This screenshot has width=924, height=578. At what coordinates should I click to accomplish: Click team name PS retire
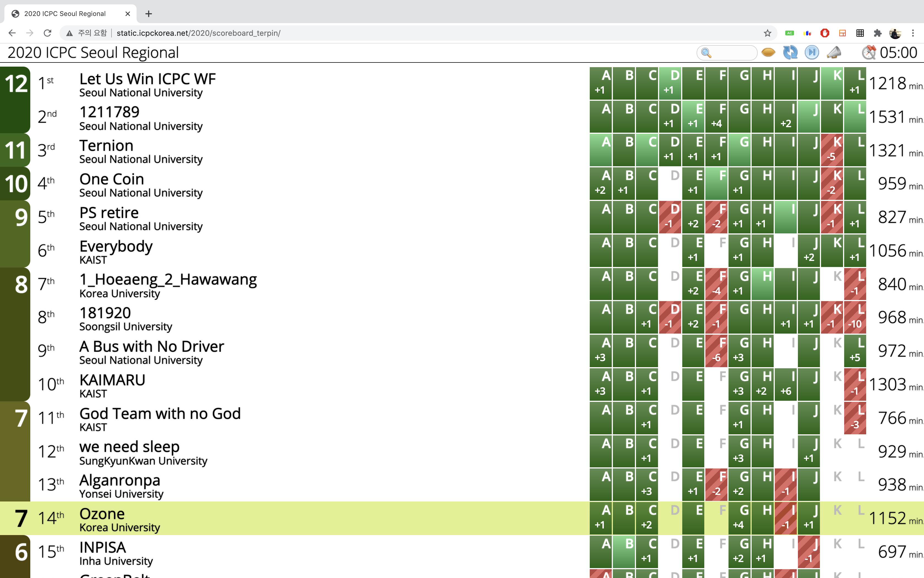click(x=109, y=212)
